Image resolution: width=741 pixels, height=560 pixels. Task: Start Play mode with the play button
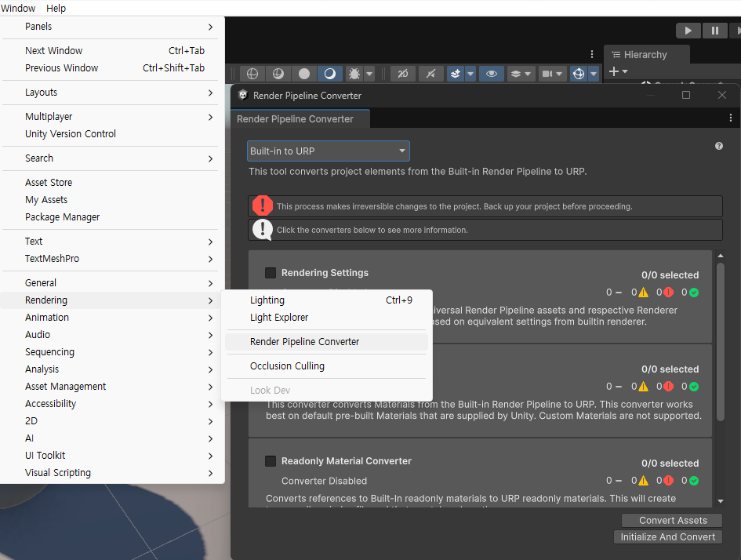(688, 31)
